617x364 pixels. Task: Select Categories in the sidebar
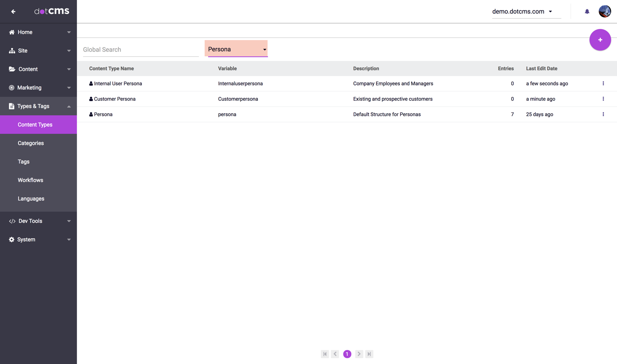tap(31, 143)
